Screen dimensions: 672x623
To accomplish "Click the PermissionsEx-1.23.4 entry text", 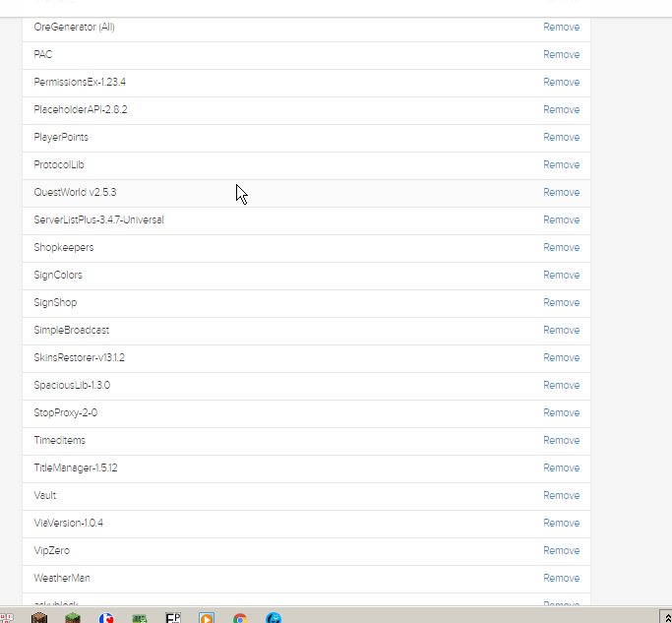I will (80, 82).
